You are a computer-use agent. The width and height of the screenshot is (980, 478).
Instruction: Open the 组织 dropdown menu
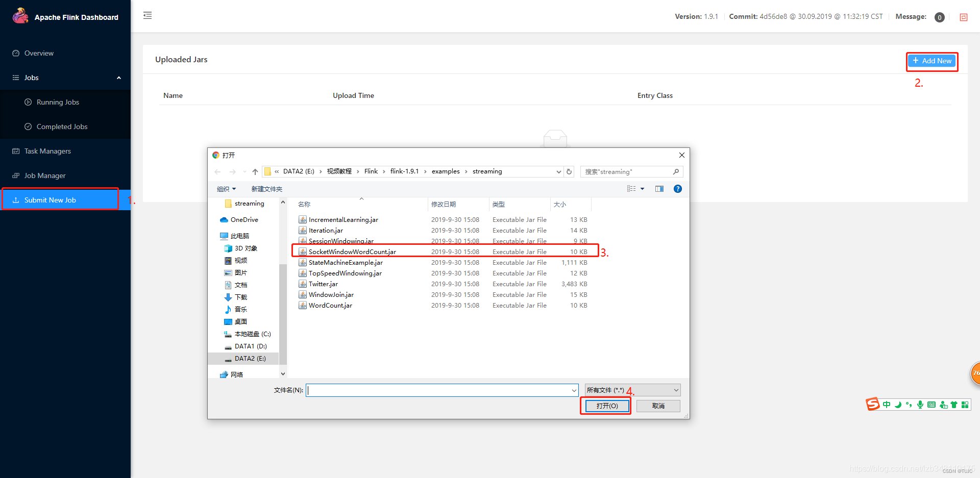(226, 189)
